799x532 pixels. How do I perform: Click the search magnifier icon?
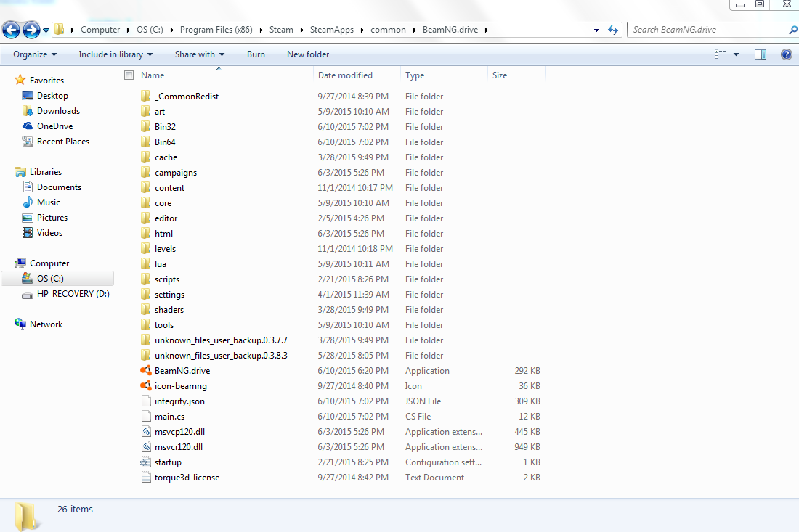[793, 30]
